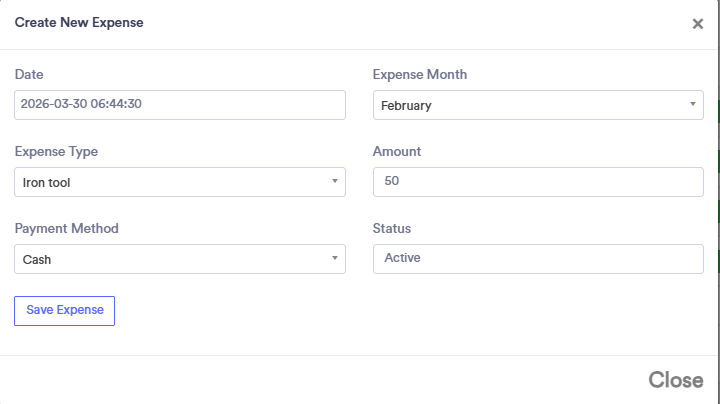This screenshot has width=720, height=404.
Task: Click the Expense Month label
Action: (x=419, y=74)
